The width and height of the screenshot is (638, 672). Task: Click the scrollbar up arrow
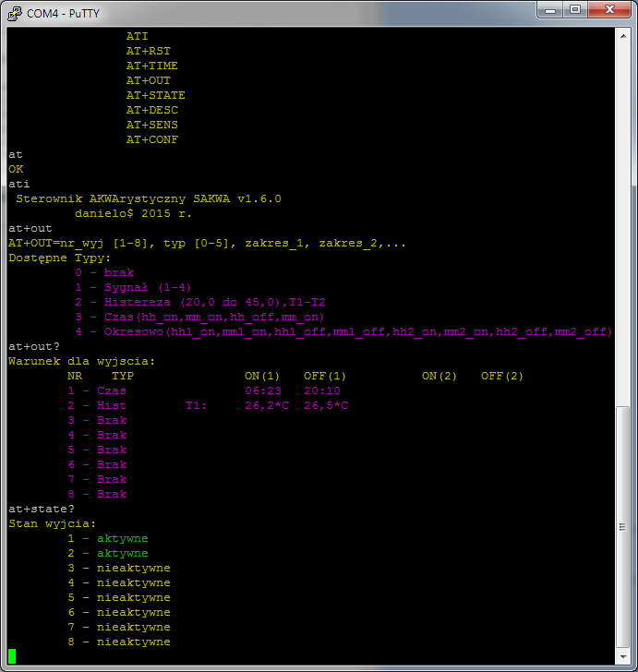tap(623, 36)
